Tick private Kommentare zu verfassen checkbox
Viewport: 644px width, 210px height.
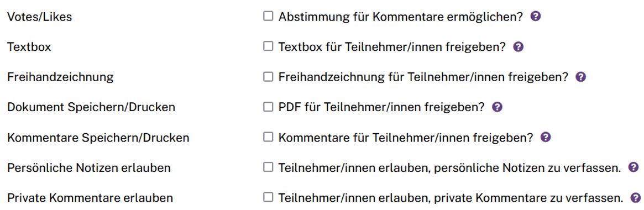(268, 198)
